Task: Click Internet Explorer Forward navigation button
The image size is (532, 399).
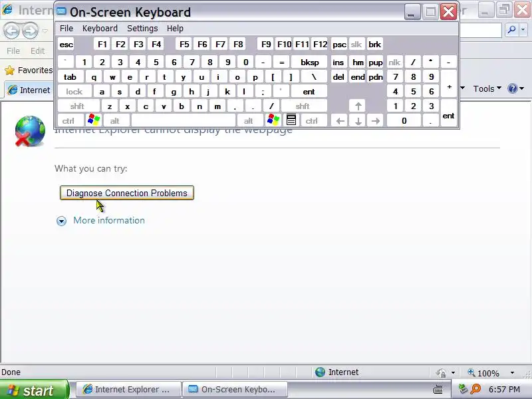Action: [30, 31]
